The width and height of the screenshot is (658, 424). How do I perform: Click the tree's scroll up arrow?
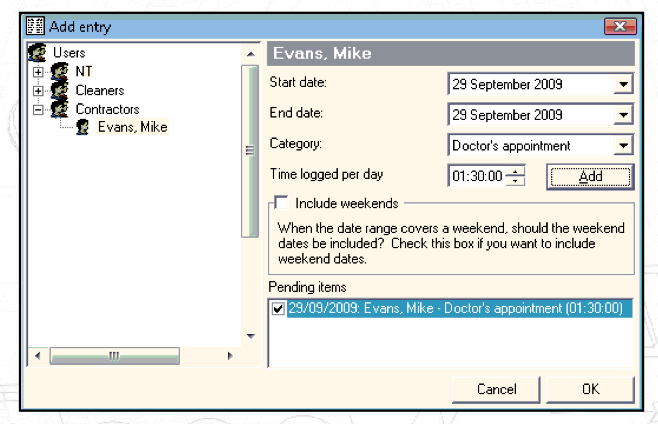coord(251,54)
